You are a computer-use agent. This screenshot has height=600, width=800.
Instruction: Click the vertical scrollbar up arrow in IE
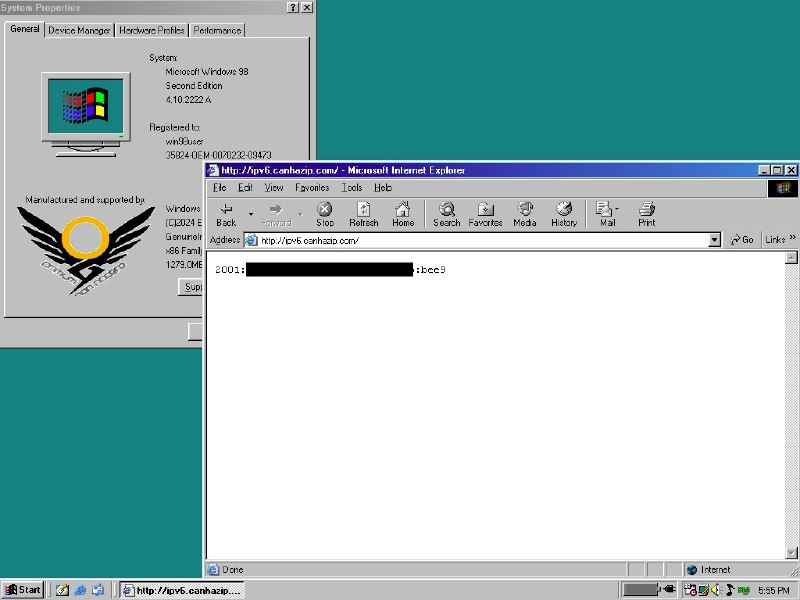click(791, 258)
